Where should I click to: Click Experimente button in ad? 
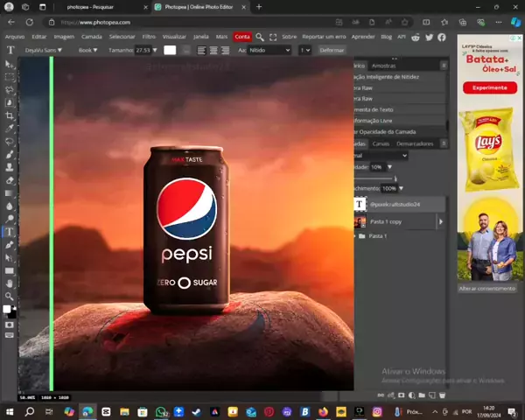point(490,87)
